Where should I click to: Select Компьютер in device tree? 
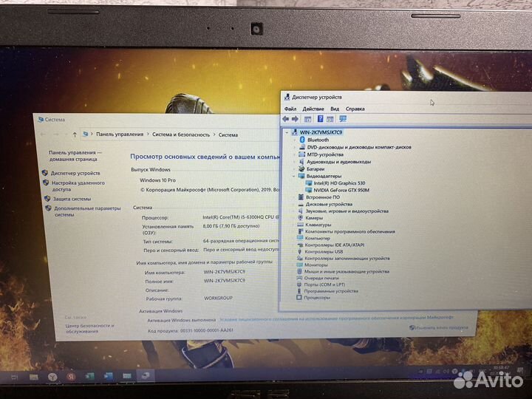point(317,238)
